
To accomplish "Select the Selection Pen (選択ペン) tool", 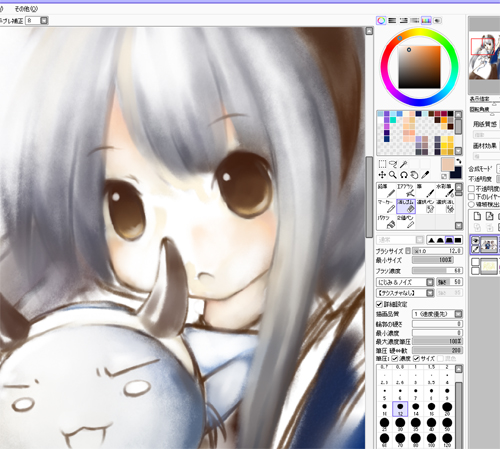I will pyautogui.click(x=425, y=206).
